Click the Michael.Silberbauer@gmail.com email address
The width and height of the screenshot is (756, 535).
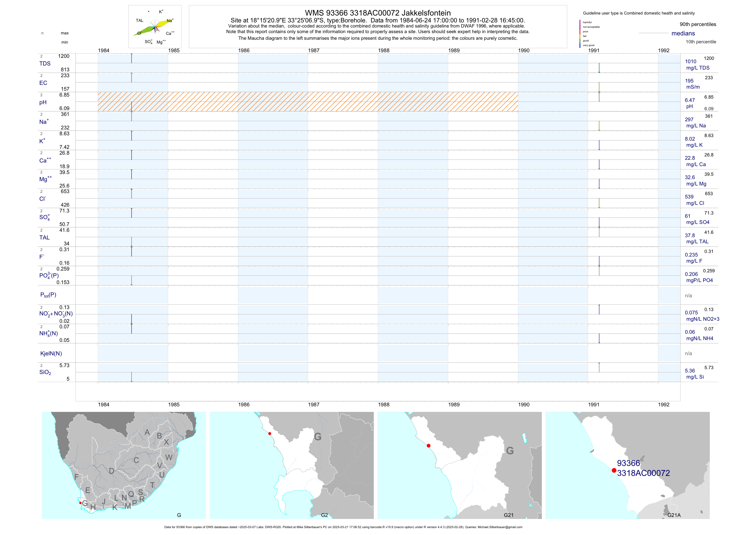(500, 527)
